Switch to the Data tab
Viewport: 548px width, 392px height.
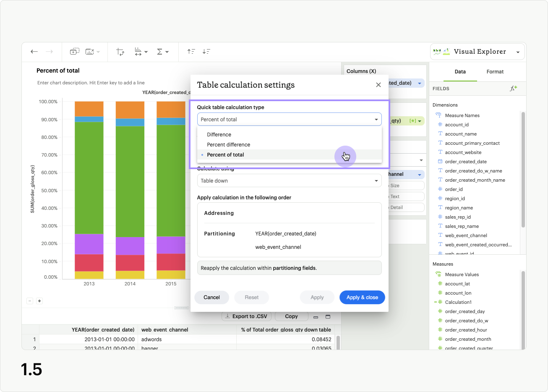[460, 71]
